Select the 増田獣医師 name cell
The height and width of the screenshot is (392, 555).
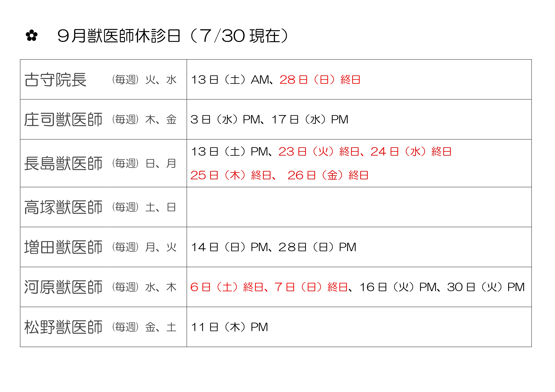103,247
